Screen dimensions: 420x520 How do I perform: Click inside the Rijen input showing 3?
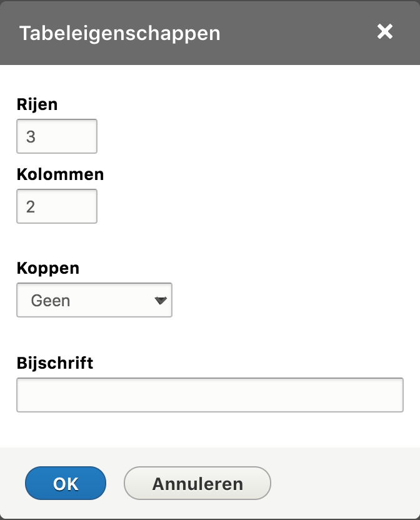56,136
